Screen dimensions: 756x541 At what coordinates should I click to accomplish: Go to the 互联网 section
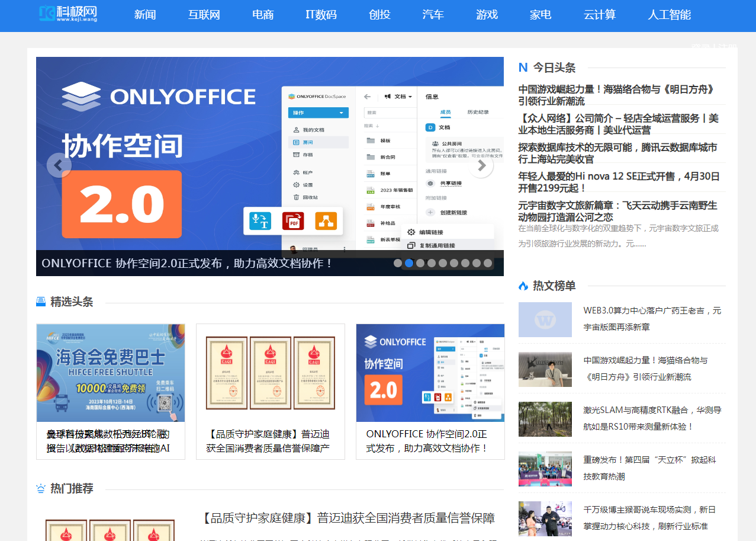(x=204, y=15)
